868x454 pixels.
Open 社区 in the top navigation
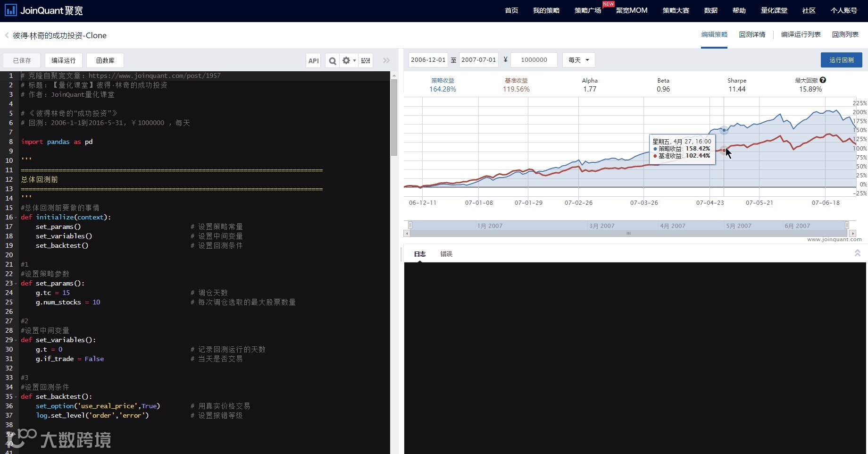point(809,10)
